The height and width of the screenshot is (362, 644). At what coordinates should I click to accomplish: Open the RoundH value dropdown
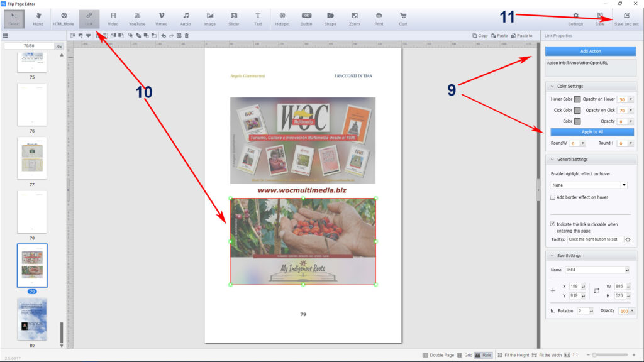[631, 143]
